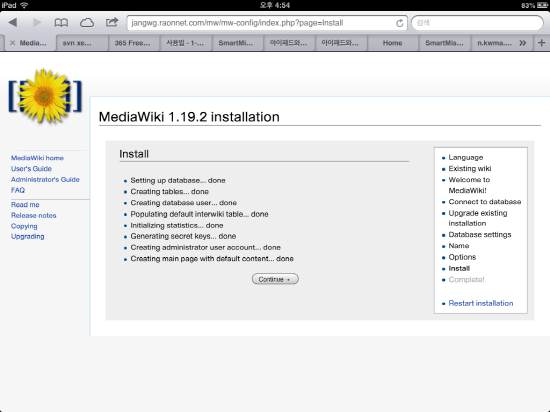Click the MediaWiki sunflower logo
Viewport: 550px width, 412px height.
45,96
